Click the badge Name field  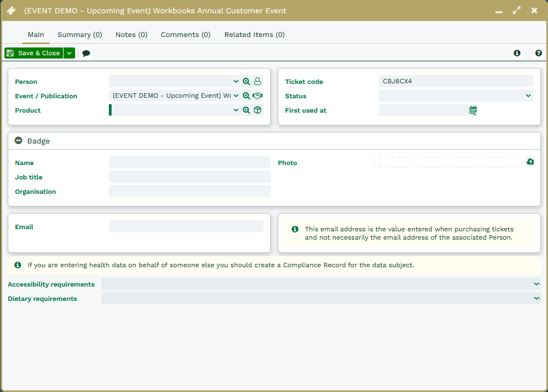[x=189, y=162]
